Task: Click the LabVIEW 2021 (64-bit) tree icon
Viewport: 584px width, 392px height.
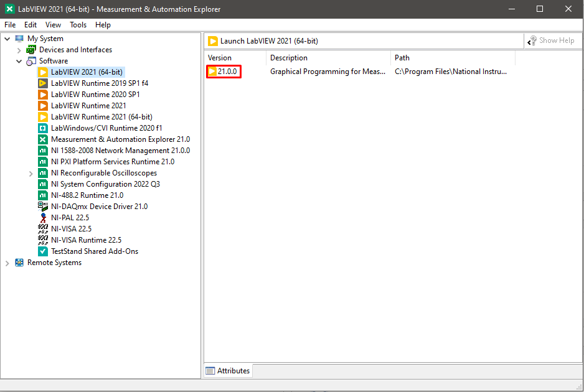Action: coord(43,72)
